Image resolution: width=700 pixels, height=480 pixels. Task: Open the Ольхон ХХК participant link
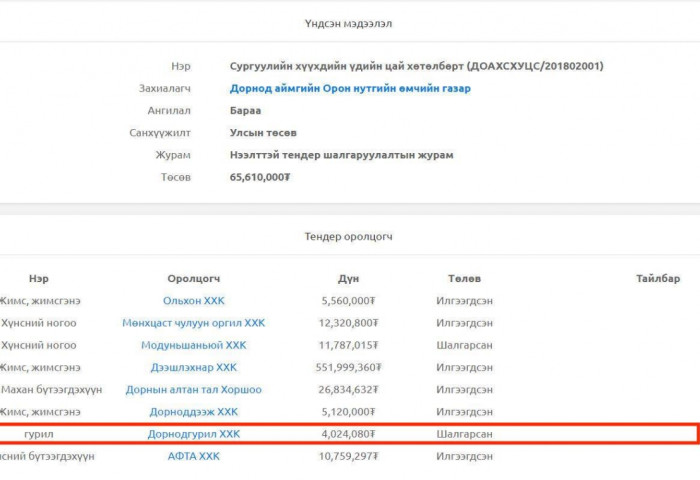click(x=194, y=301)
